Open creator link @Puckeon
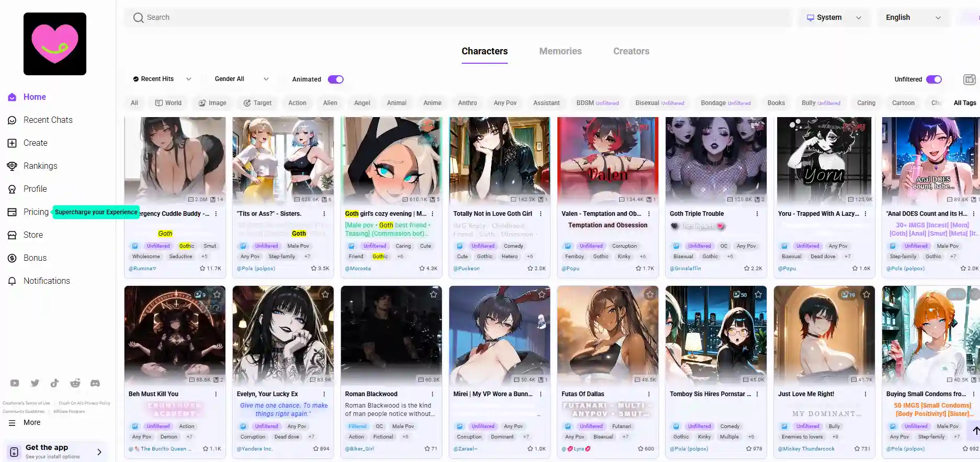980x462 pixels. 466,269
